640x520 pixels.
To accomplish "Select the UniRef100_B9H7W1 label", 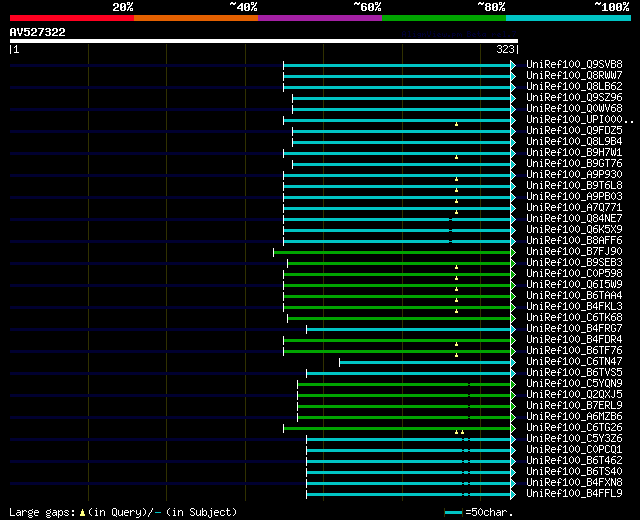I will [x=574, y=153].
